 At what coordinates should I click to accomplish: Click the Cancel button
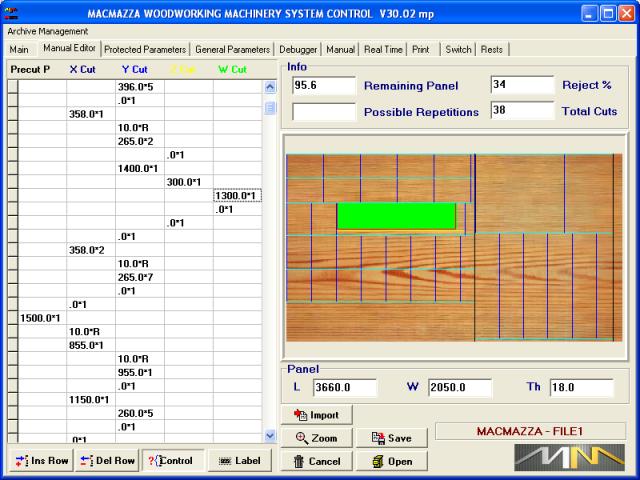[x=317, y=461]
